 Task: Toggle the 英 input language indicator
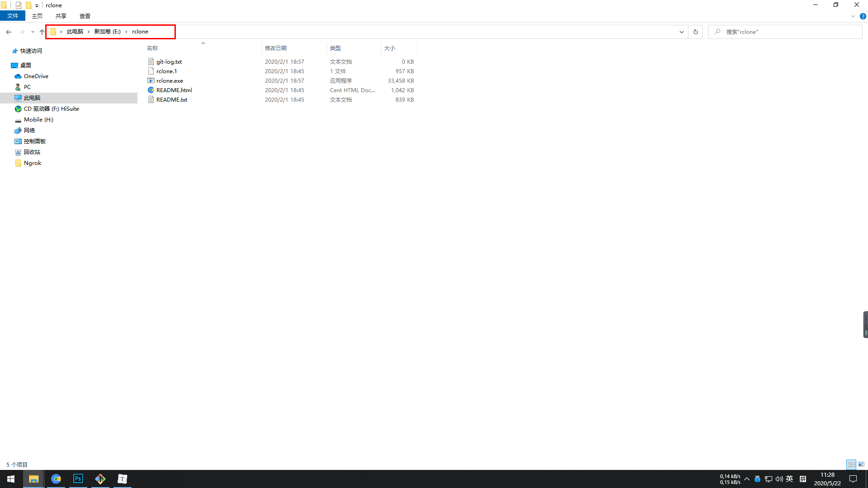click(790, 479)
